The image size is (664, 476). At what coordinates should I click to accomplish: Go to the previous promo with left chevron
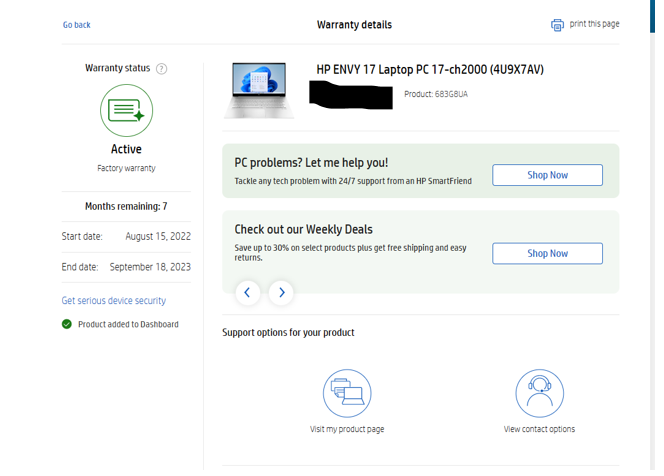(x=248, y=292)
